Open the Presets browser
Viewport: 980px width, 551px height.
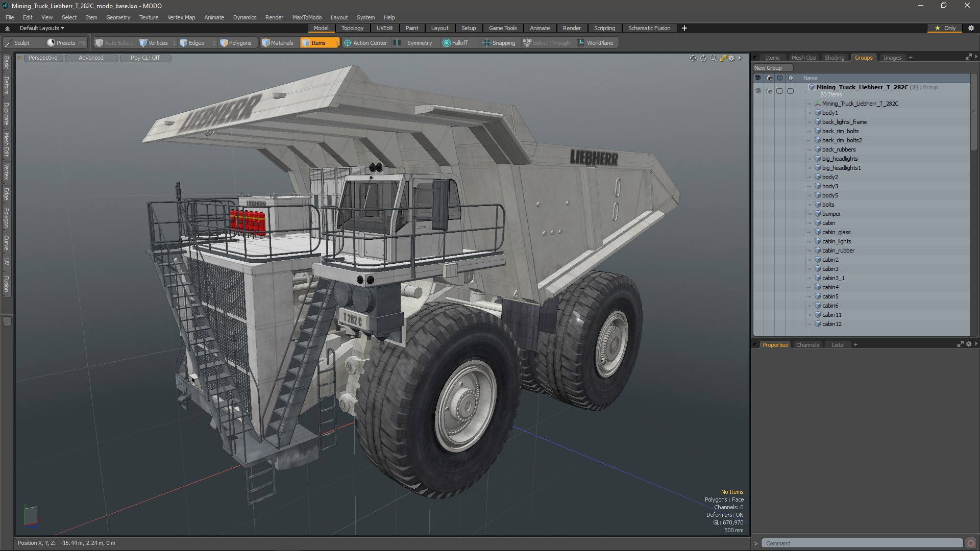point(66,43)
